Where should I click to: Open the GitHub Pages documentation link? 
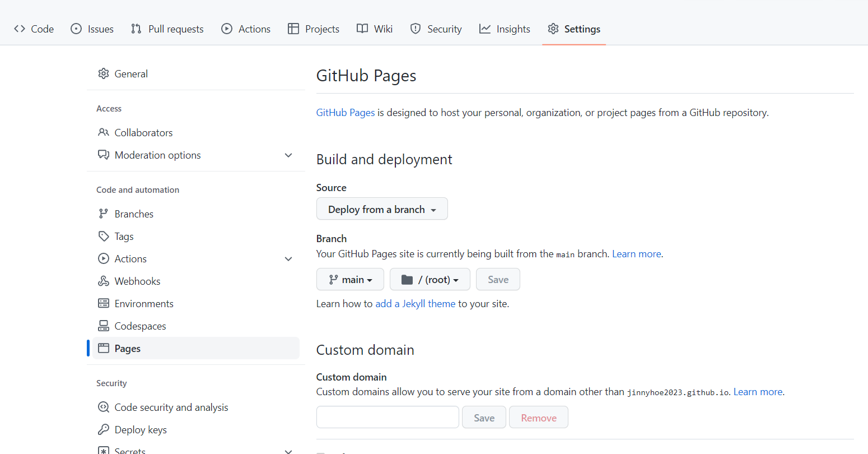coord(346,113)
